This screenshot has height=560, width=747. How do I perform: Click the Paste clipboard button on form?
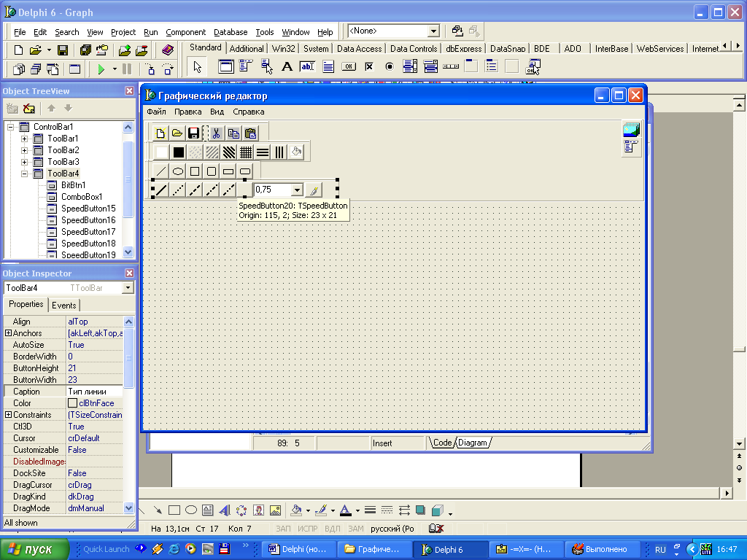250,133
